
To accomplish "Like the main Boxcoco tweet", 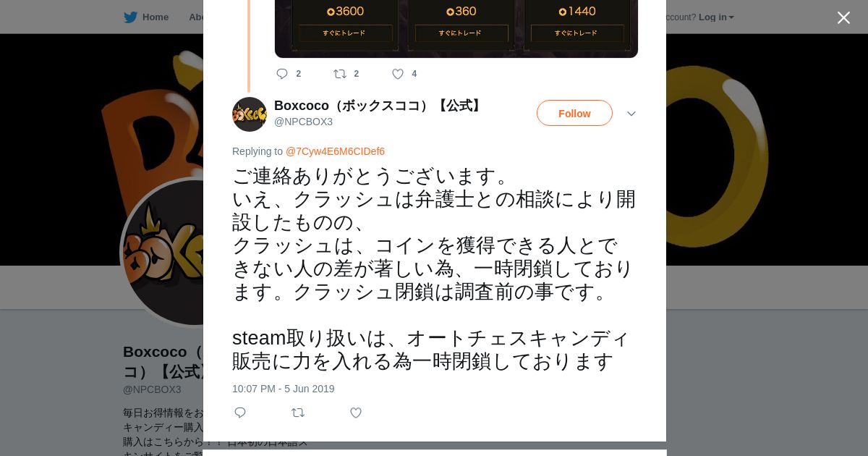I will [356, 413].
